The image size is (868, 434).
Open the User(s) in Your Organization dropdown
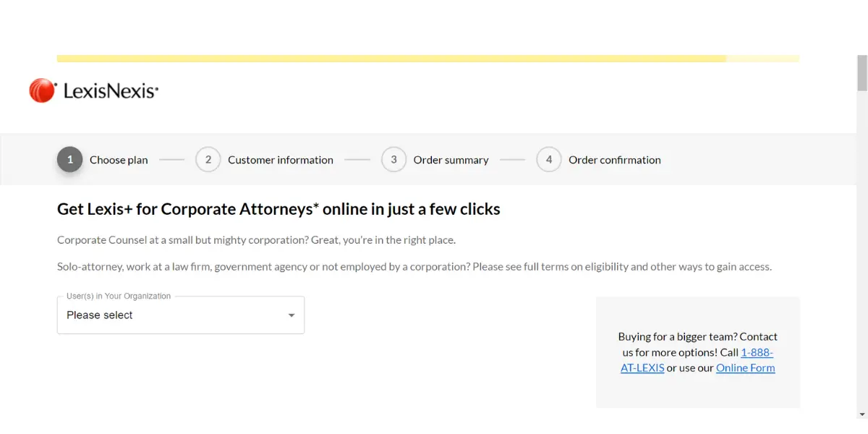181,315
